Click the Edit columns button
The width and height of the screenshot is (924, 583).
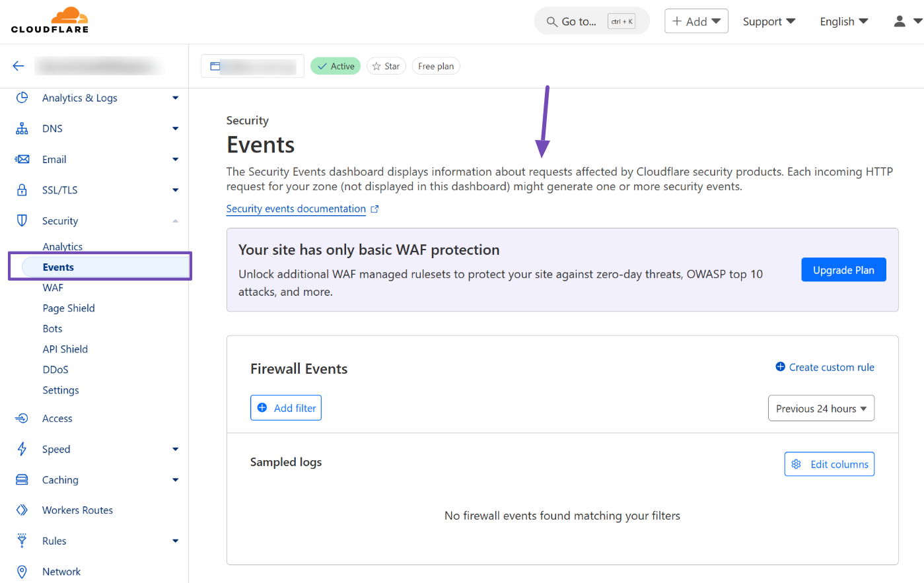pos(829,464)
